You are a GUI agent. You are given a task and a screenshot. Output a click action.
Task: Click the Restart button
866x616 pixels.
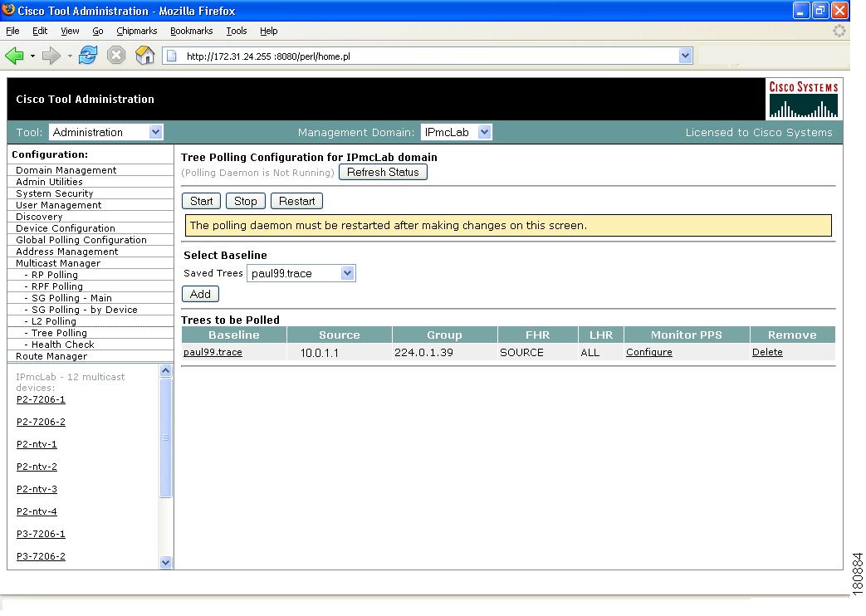(x=296, y=201)
